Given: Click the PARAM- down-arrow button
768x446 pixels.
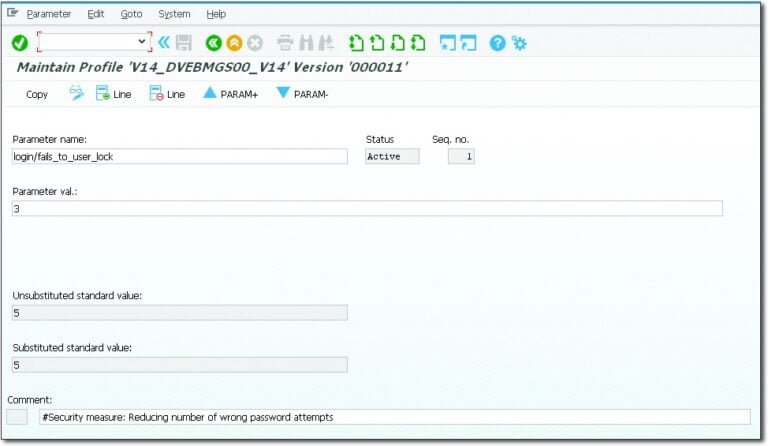Looking at the screenshot, I should pos(302,93).
